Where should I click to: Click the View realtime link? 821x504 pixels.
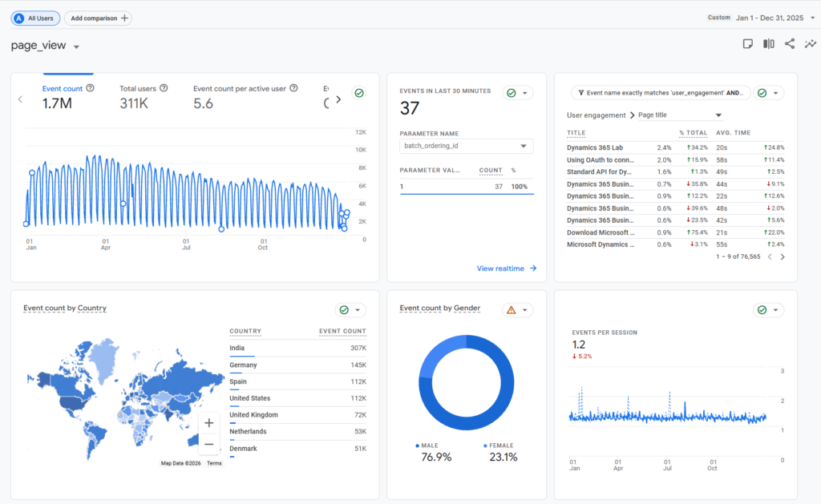point(506,268)
